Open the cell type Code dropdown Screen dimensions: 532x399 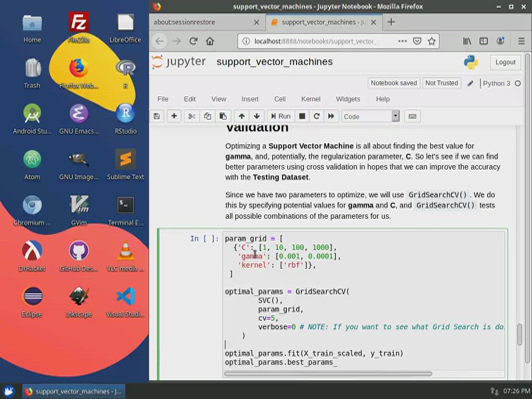[371, 116]
